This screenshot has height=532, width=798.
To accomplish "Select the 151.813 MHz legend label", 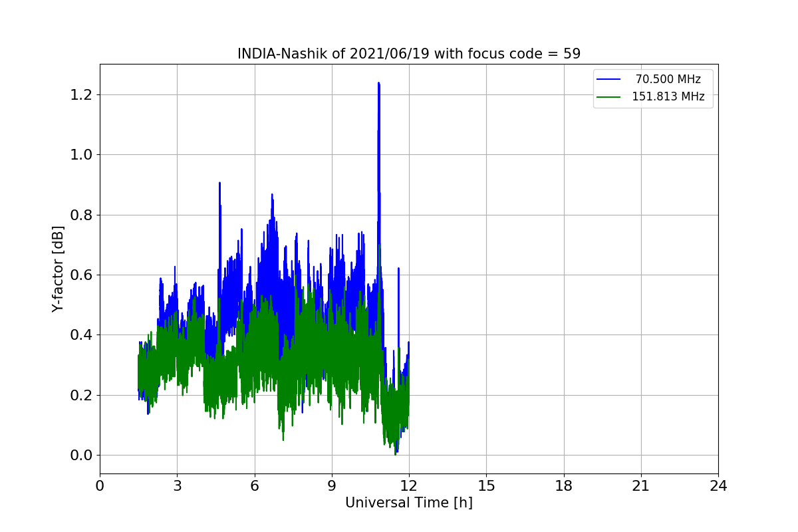I will coord(668,96).
